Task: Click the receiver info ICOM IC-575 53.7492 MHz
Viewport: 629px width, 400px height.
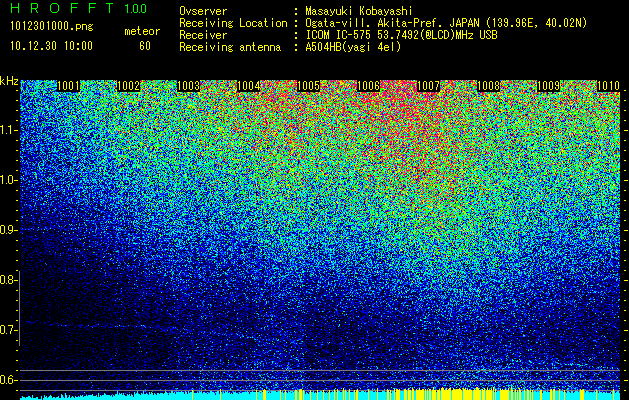Action: point(401,35)
